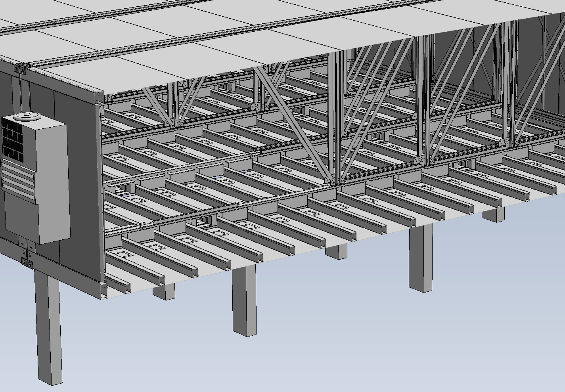Image resolution: width=565 pixels, height=392 pixels.
Task: Select the bottom corner casting above the left leg
Action: (x=27, y=262)
